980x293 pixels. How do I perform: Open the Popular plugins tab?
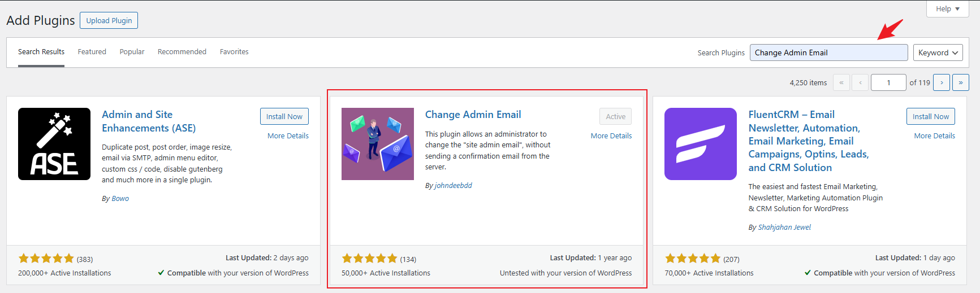(x=132, y=51)
